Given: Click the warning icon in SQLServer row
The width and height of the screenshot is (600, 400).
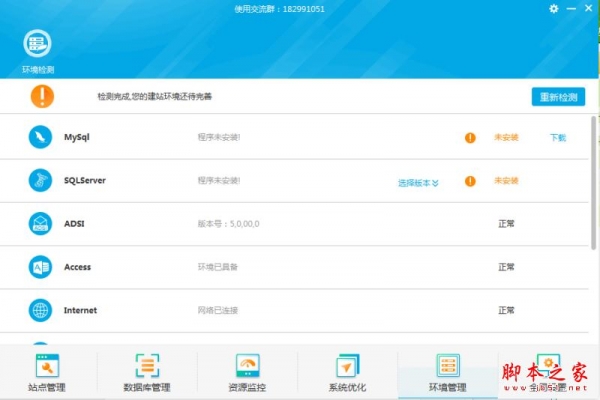Looking at the screenshot, I should coord(470,181).
